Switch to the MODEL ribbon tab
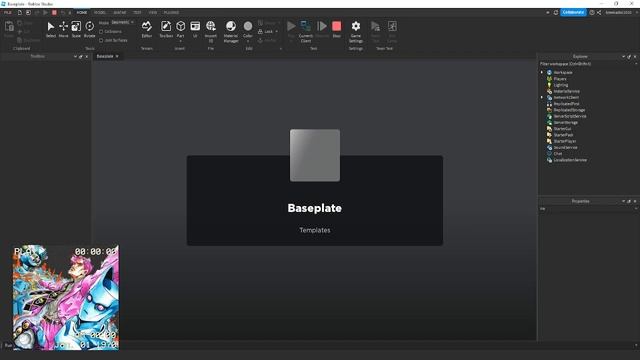This screenshot has height=360, width=640. pos(100,13)
